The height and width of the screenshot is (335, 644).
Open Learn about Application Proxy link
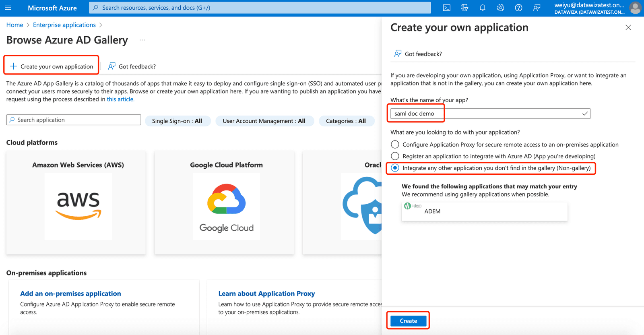[x=266, y=294]
